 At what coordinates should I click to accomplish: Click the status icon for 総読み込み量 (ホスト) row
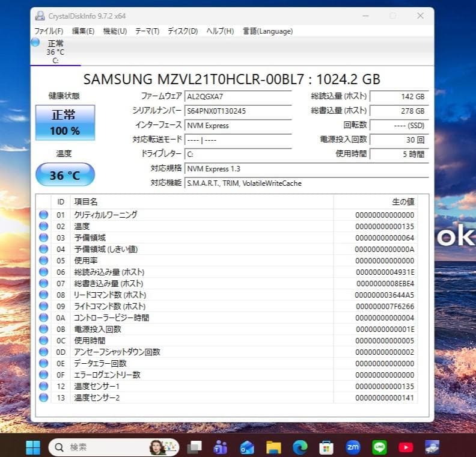[x=44, y=272]
